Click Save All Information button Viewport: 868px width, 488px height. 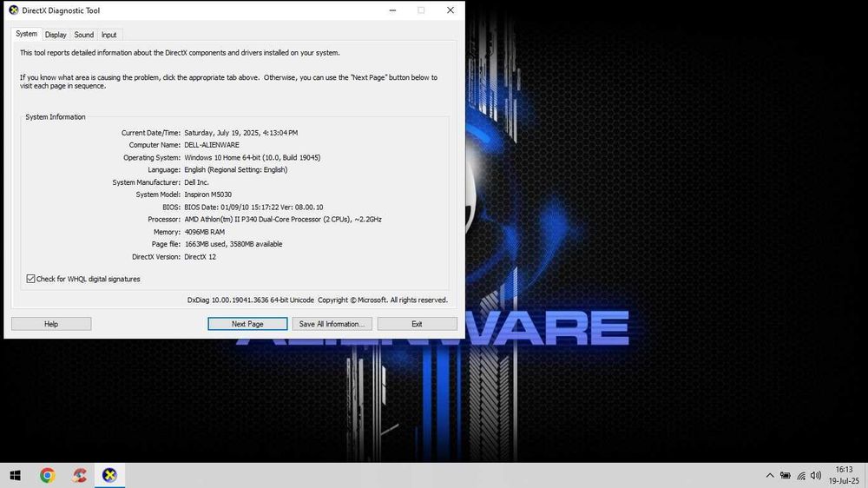pos(332,324)
